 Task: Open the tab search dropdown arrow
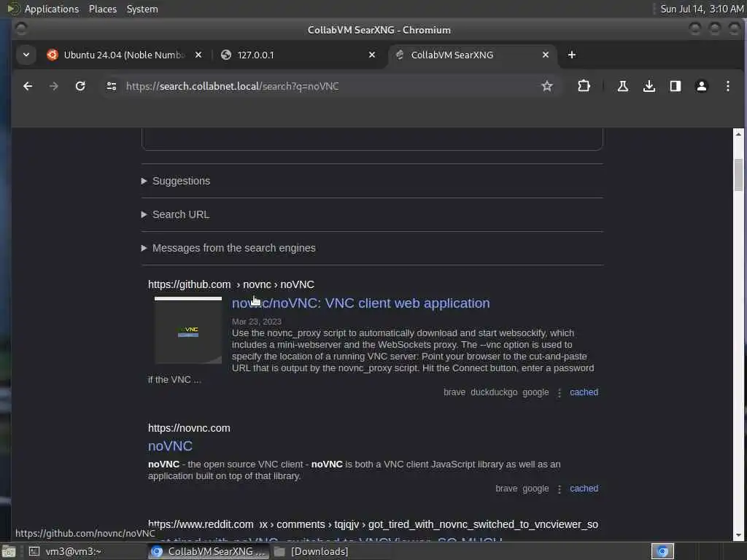[26, 55]
